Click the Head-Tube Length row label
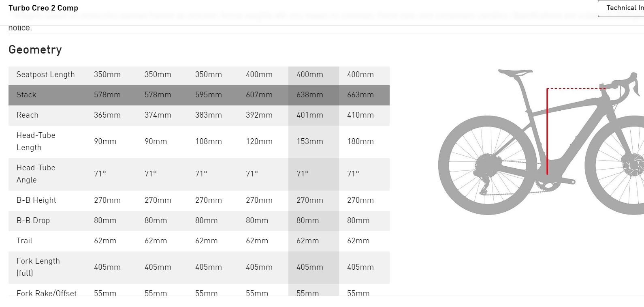644x307 pixels. (x=36, y=142)
